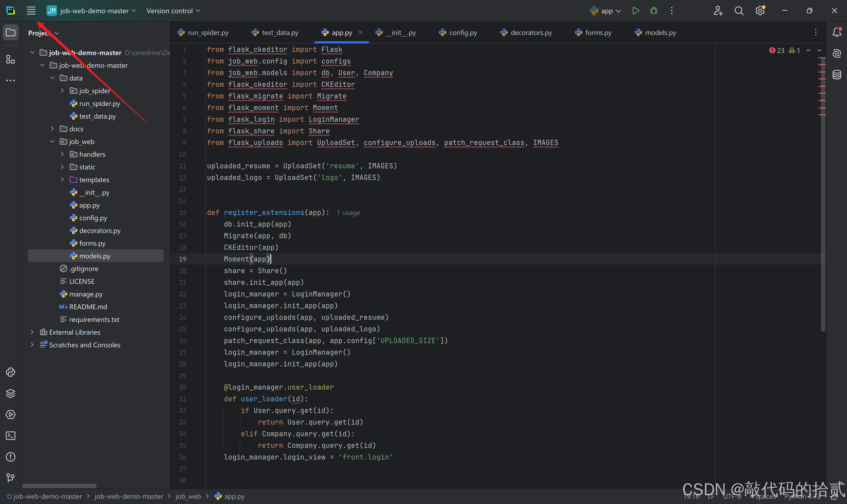Open the Notifications bell panel
847x504 pixels.
837,33
